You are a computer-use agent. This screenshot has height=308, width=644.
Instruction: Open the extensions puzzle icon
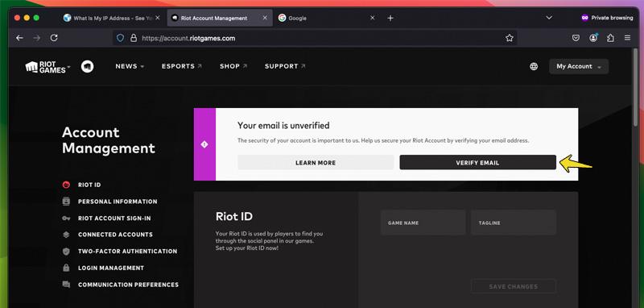(610, 38)
